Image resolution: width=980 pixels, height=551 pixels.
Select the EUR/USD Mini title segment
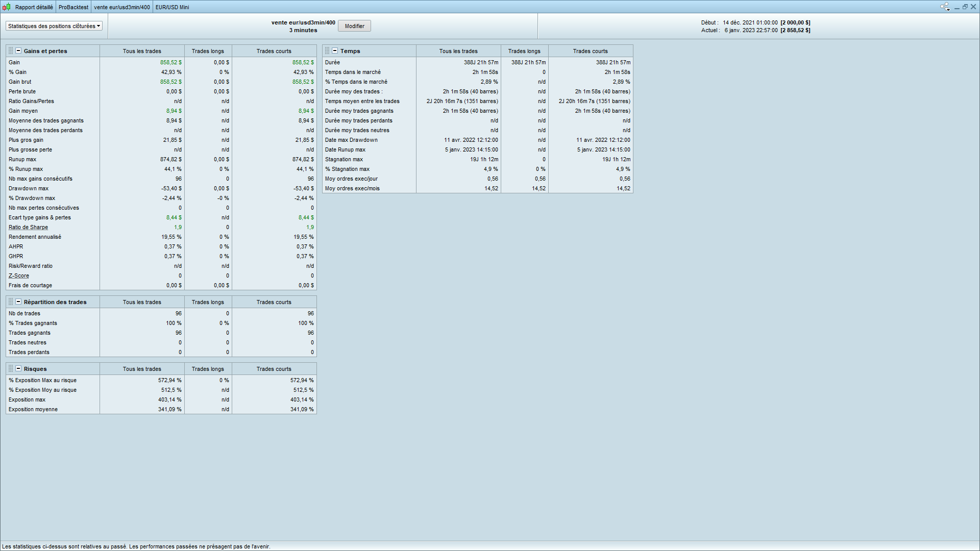pos(172,7)
